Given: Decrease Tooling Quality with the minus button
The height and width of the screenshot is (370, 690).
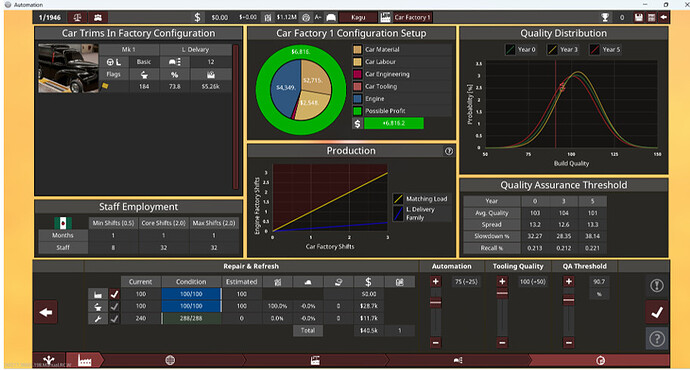Looking at the screenshot, I should 502,342.
